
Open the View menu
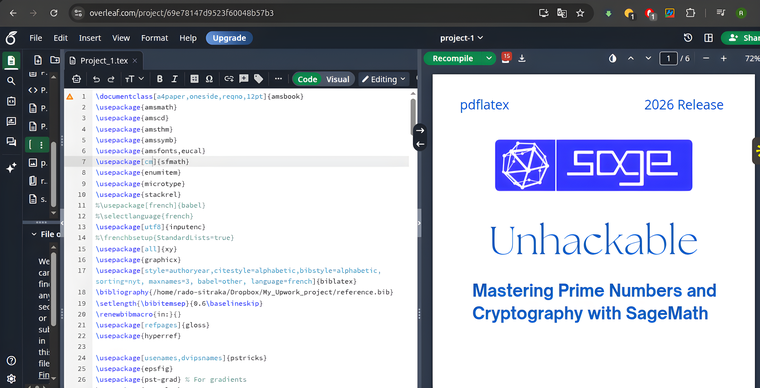pyautogui.click(x=121, y=38)
